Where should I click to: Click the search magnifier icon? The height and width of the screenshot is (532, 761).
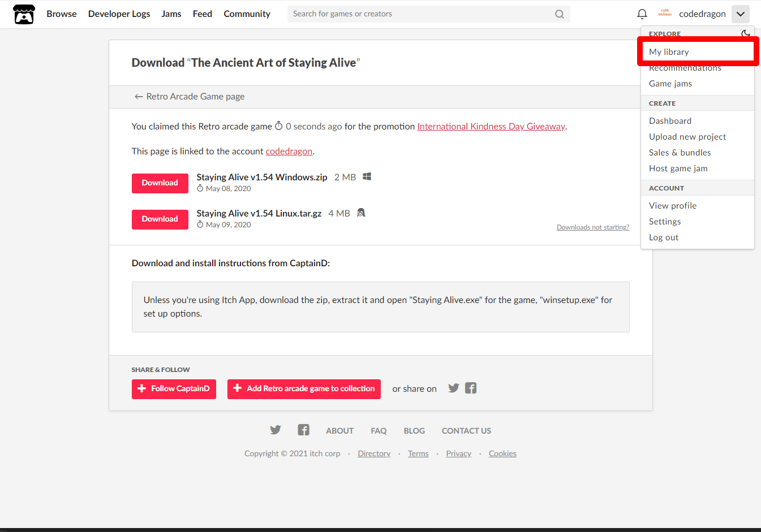560,14
